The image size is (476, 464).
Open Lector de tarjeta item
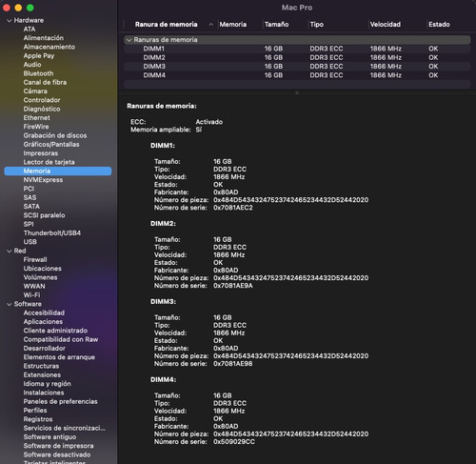(49, 163)
